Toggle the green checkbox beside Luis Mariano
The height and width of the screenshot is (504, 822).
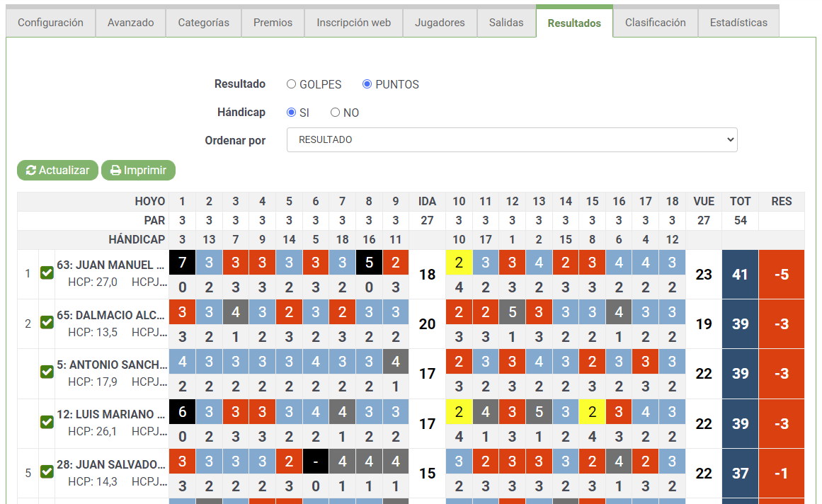tap(47, 423)
